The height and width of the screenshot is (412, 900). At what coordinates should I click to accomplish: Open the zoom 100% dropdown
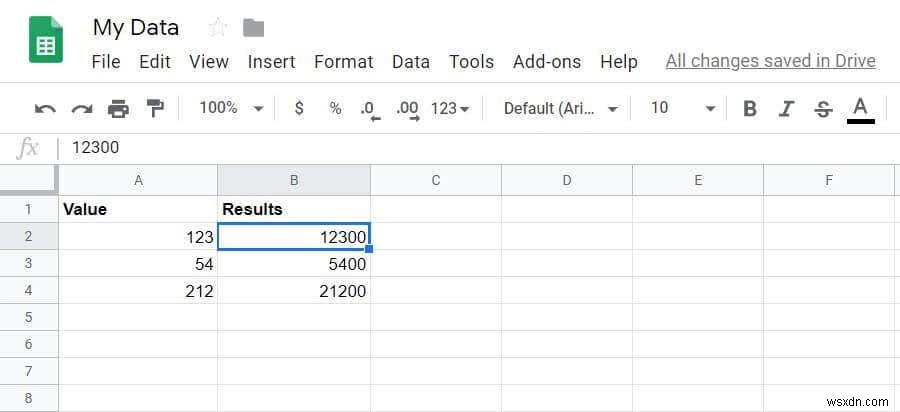(x=231, y=108)
